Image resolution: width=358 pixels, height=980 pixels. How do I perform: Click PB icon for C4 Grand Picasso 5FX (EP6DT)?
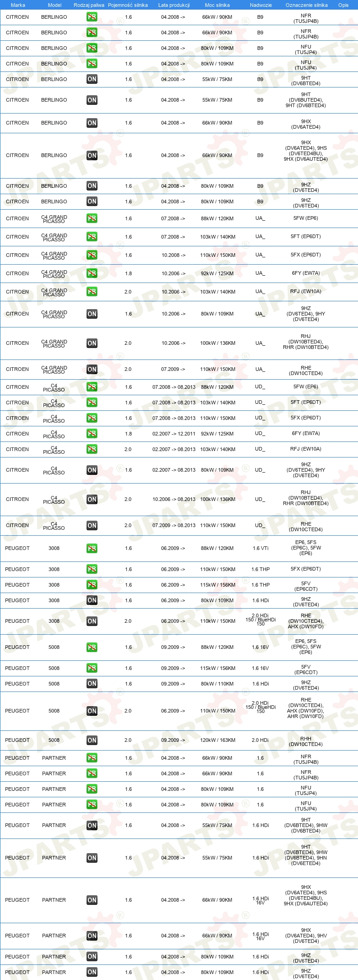coord(92,255)
